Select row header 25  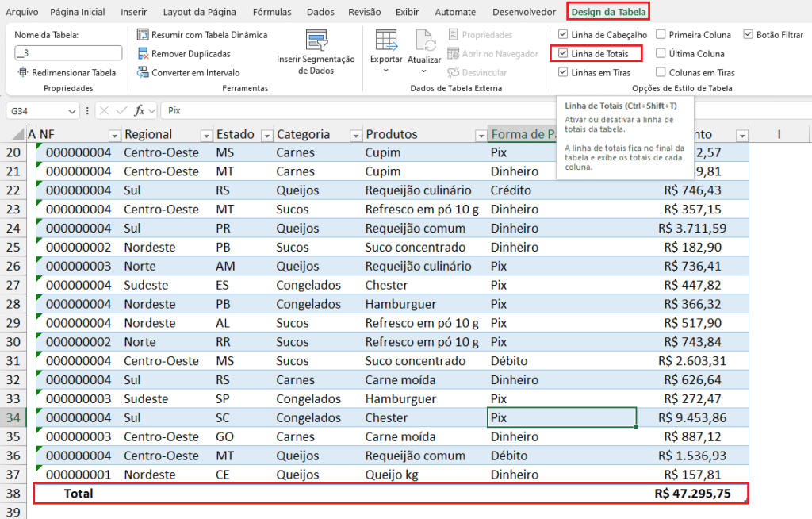coord(13,248)
